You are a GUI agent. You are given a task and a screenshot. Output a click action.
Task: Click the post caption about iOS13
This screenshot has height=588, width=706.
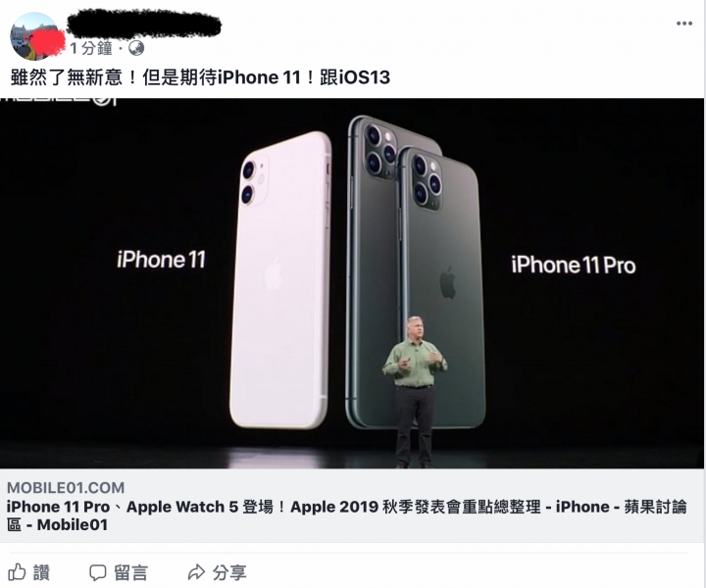pyautogui.click(x=200, y=77)
